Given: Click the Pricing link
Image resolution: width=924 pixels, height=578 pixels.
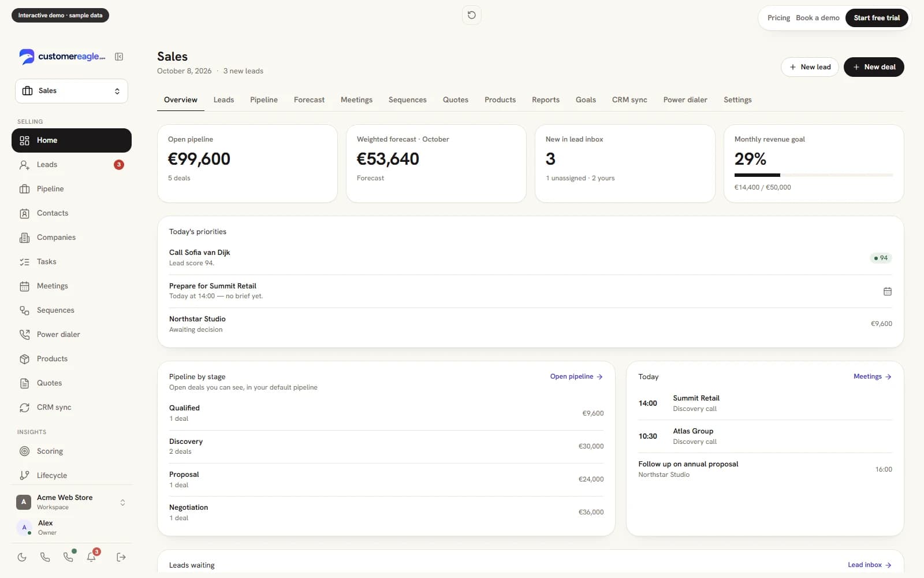Looking at the screenshot, I should 778,18.
